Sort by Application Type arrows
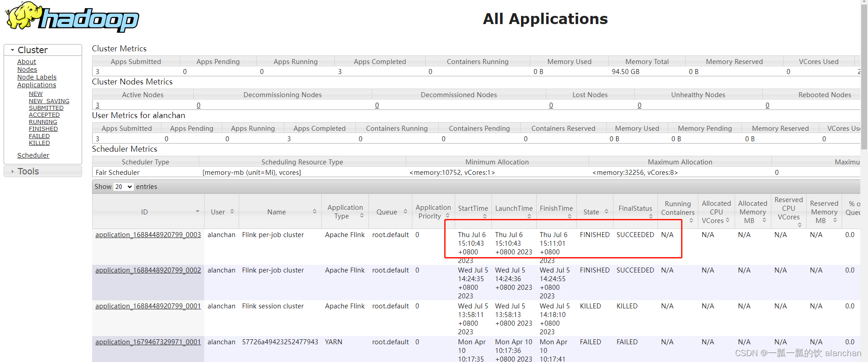The image size is (868, 362). click(362, 216)
